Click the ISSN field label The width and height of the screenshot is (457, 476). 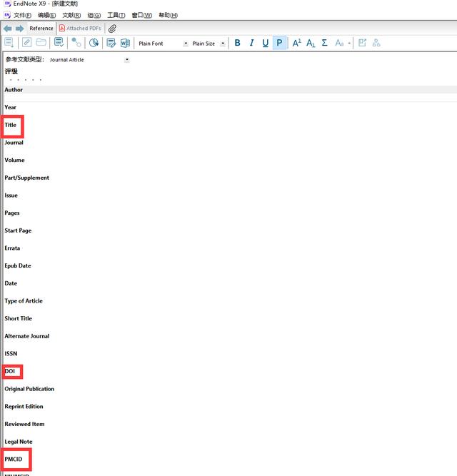pyautogui.click(x=11, y=354)
